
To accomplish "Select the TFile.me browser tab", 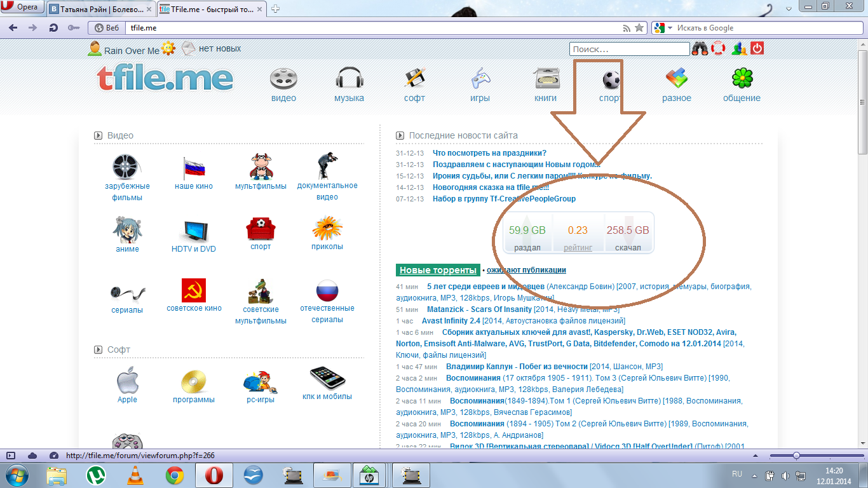I will pyautogui.click(x=212, y=9).
